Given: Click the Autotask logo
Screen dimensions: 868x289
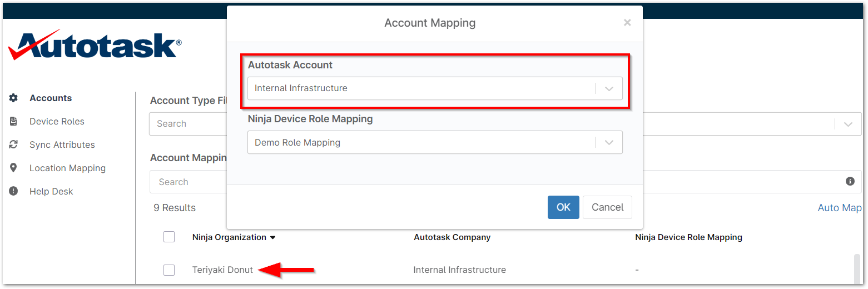Looking at the screenshot, I should tap(95, 46).
